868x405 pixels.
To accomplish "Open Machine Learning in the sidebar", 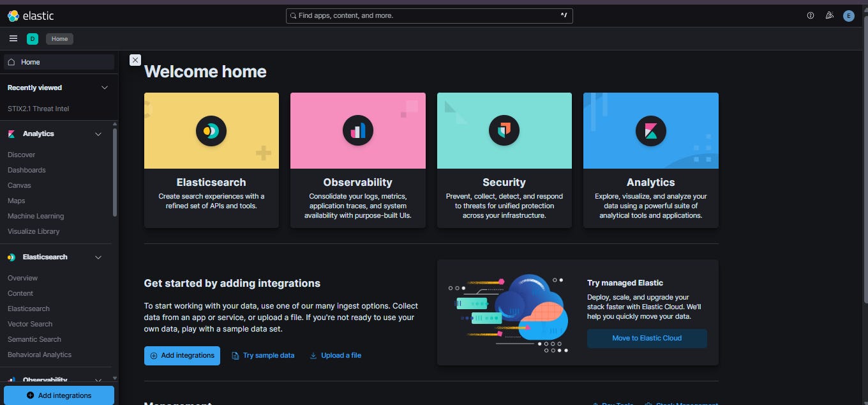I will click(x=36, y=216).
